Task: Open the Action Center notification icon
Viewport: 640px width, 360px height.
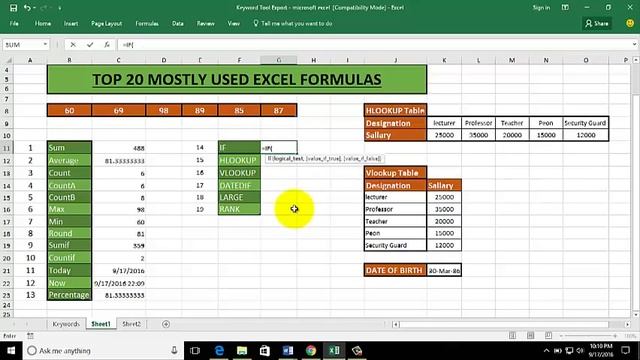Action: coord(626,351)
